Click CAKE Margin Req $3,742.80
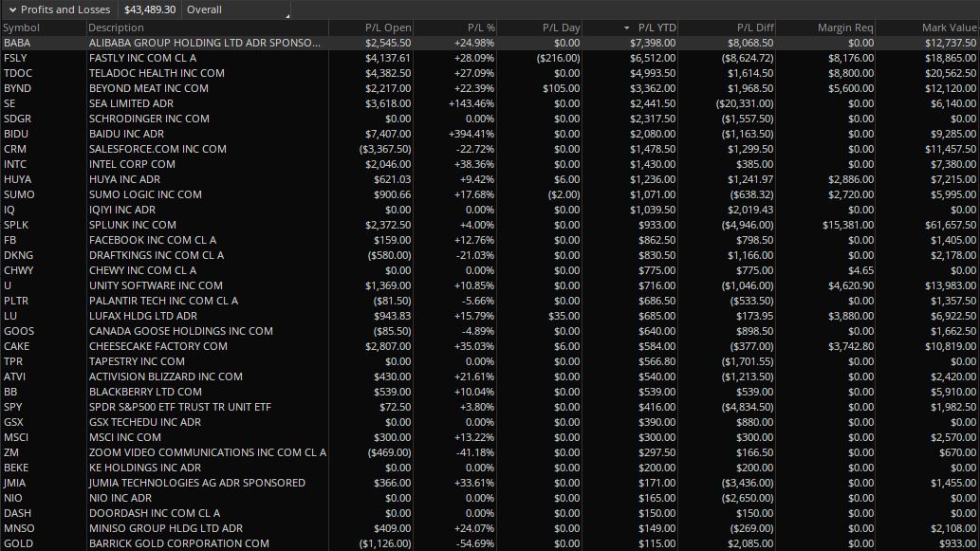Screen dimensions: 980x551 pos(851,347)
